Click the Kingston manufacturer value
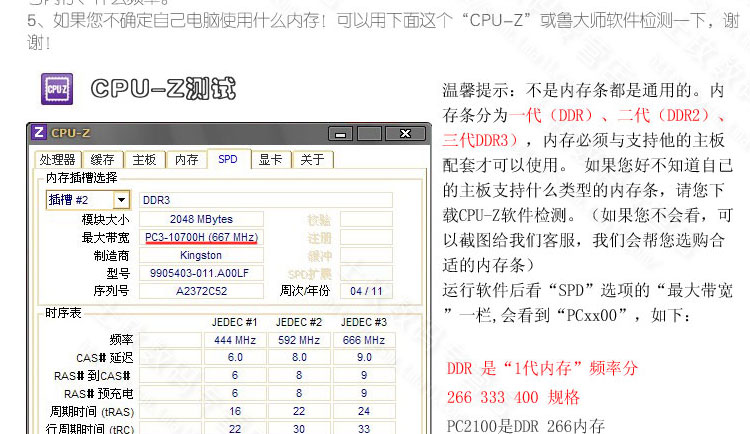This screenshot has height=434, width=750. [x=201, y=255]
